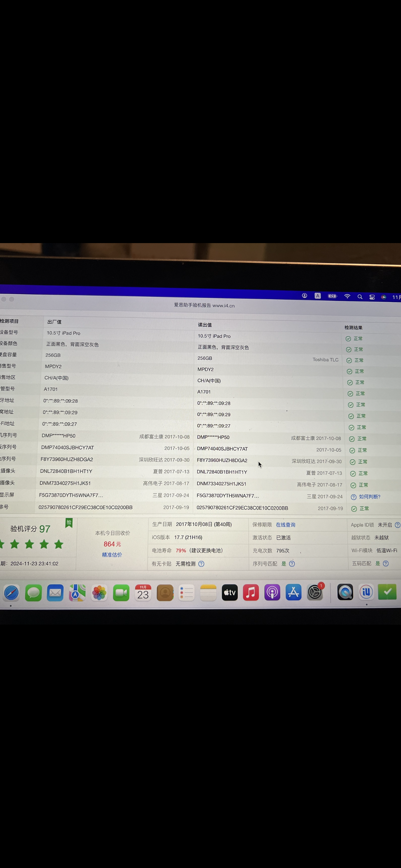401x868 pixels.
Task: Click factory 256GB capacity cell
Action: click(53, 355)
